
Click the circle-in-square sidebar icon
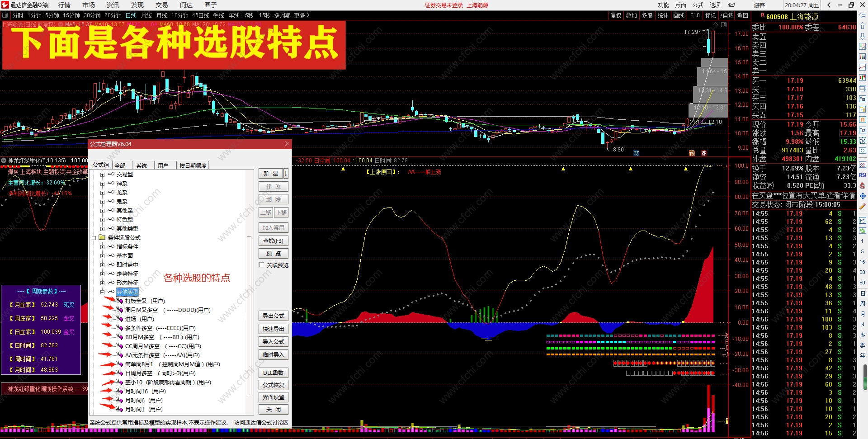[863, 151]
